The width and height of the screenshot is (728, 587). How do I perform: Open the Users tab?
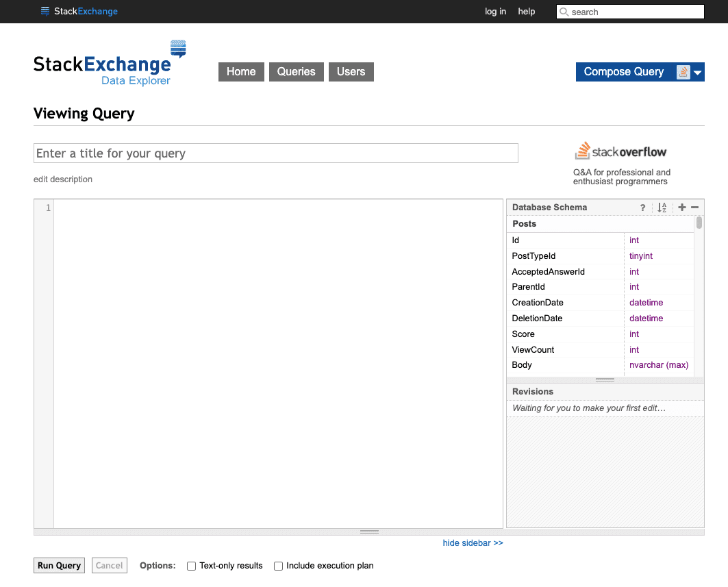pos(351,71)
